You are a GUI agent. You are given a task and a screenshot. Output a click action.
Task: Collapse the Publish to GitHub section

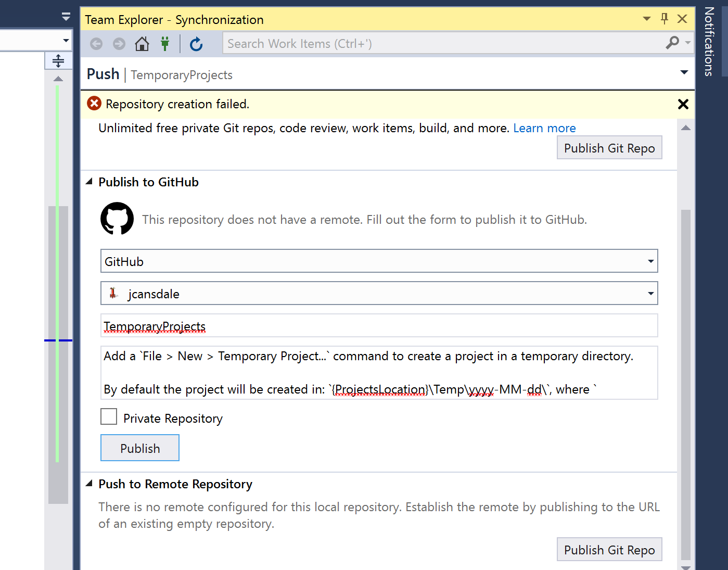[89, 182]
